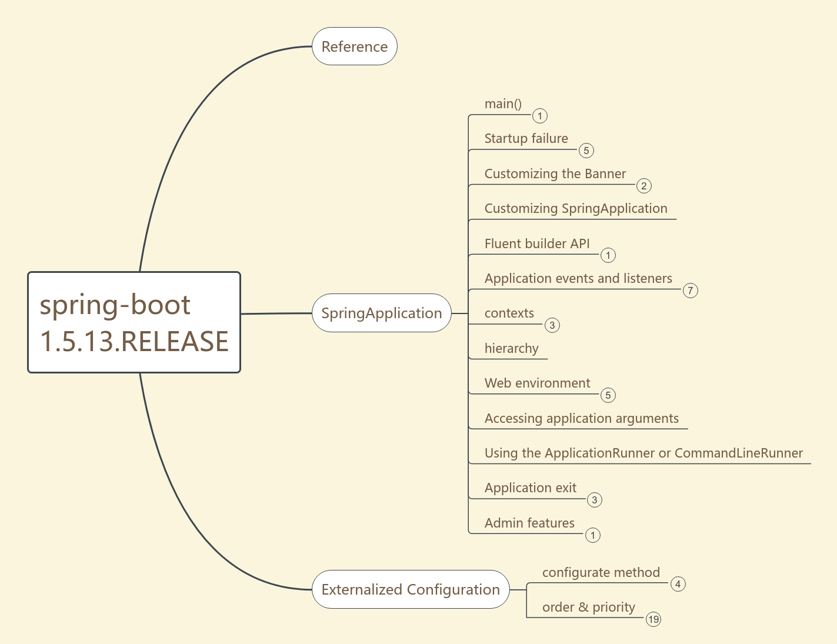Select the SpringApplication branch node
The image size is (837, 644).
coord(381,313)
